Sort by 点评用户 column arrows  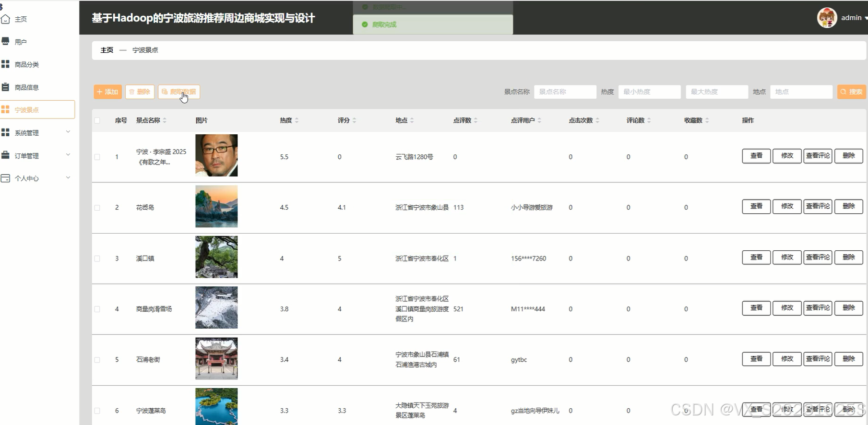539,120
